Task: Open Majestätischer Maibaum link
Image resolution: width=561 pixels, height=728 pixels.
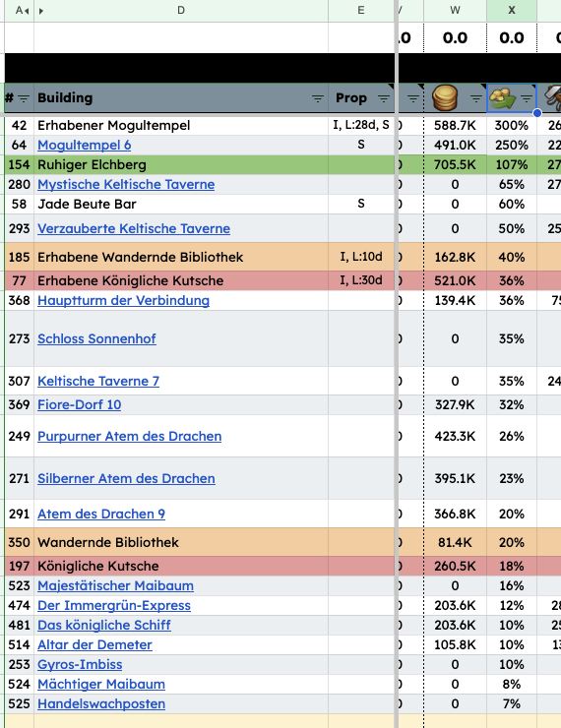Action: (x=115, y=585)
